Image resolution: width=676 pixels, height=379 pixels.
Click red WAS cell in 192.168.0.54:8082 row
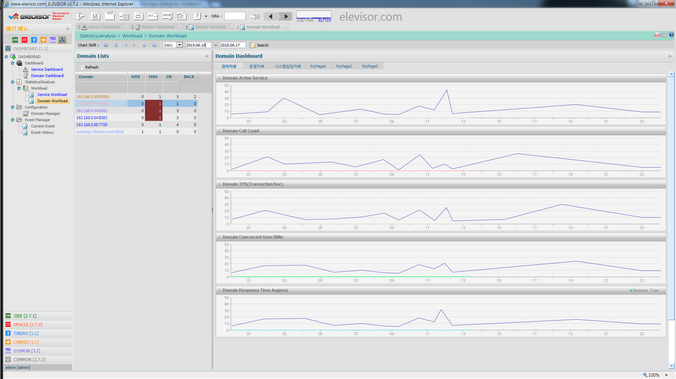(153, 110)
